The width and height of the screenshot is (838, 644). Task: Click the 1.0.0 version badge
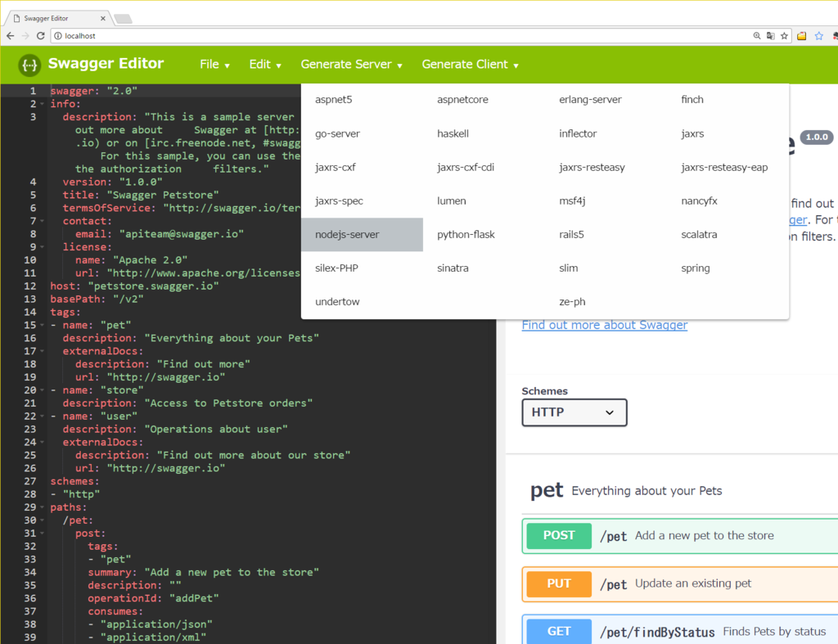click(817, 137)
